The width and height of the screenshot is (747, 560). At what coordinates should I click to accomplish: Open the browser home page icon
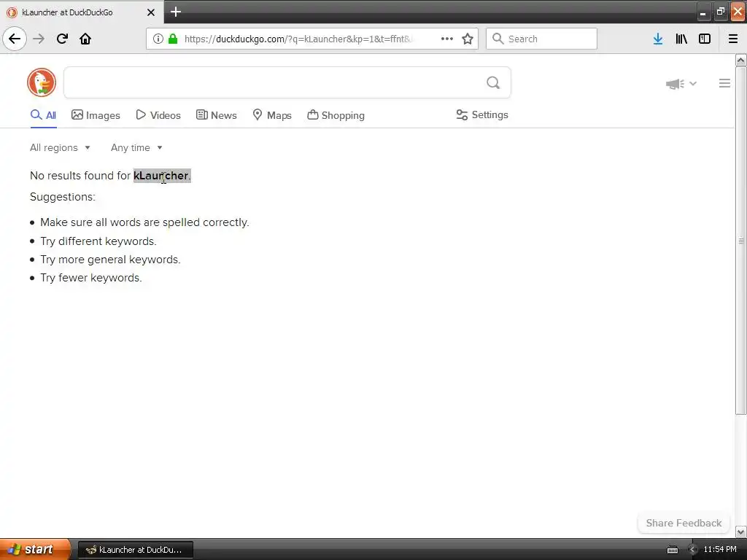coord(85,39)
